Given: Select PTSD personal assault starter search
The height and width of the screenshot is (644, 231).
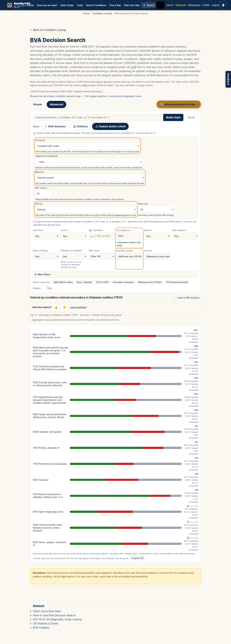Looking at the screenshot, I should tap(177, 282).
